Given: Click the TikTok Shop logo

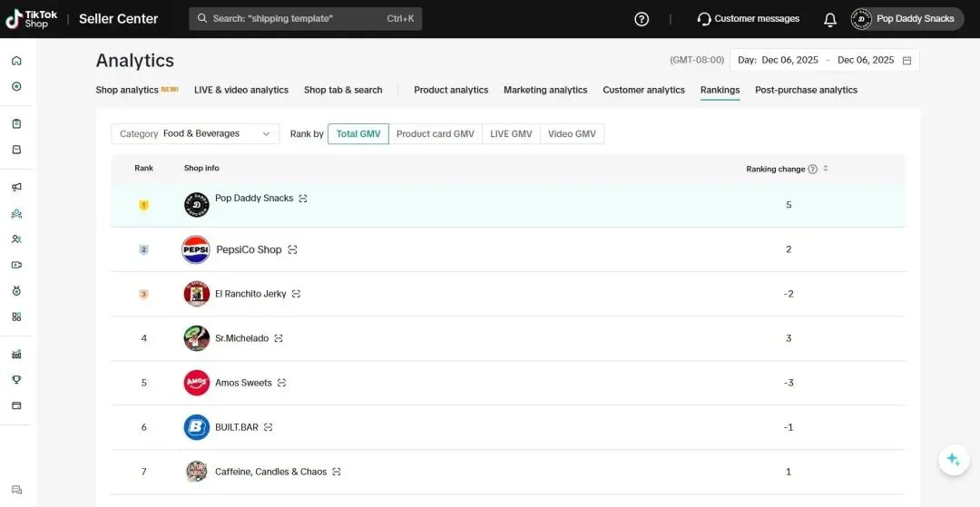Looking at the screenshot, I should [31, 19].
